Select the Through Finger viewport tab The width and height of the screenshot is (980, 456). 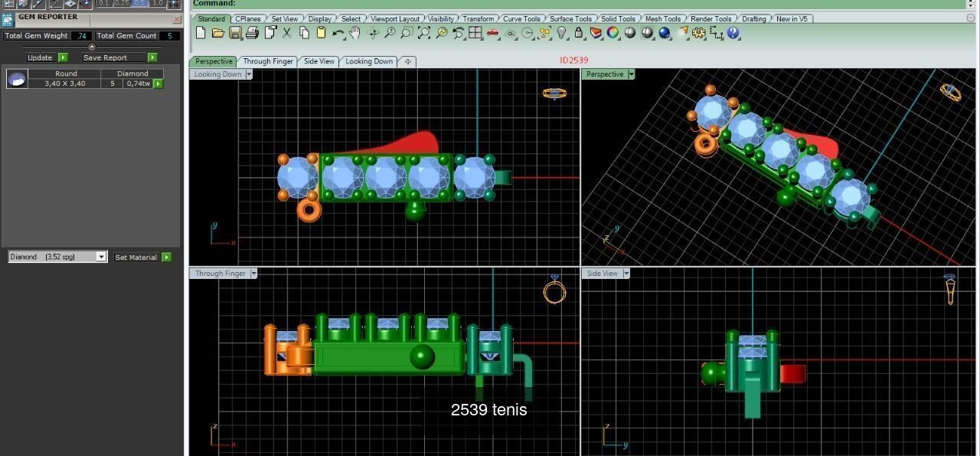click(268, 61)
